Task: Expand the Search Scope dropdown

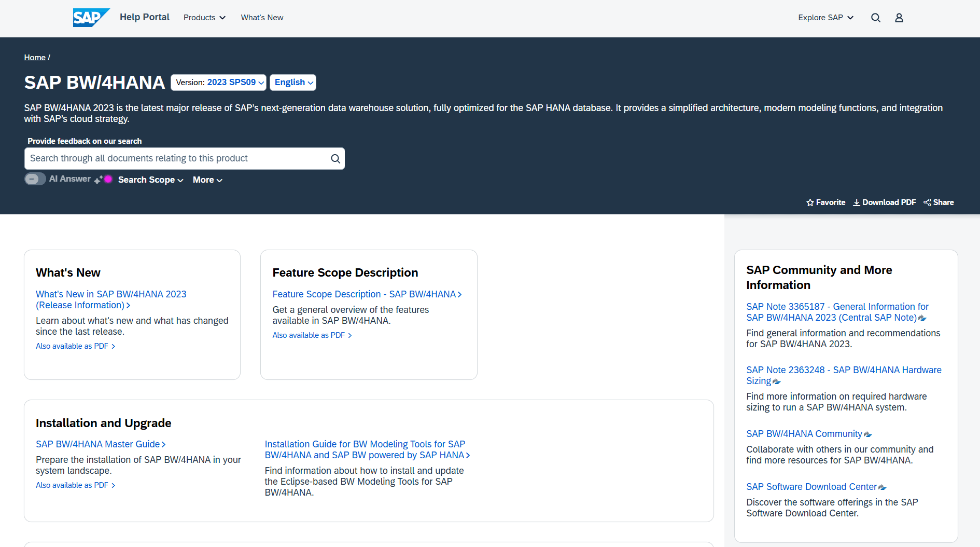Action: pos(150,180)
